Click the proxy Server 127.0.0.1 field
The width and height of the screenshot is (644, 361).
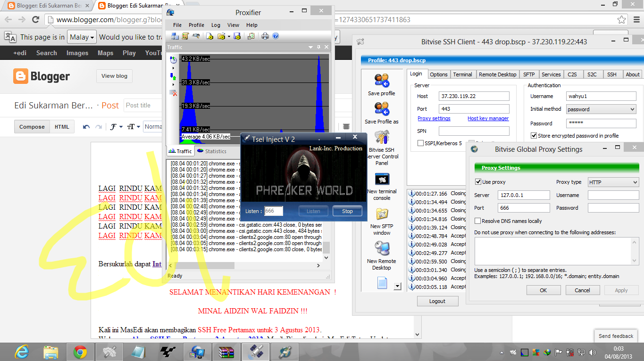point(524,195)
